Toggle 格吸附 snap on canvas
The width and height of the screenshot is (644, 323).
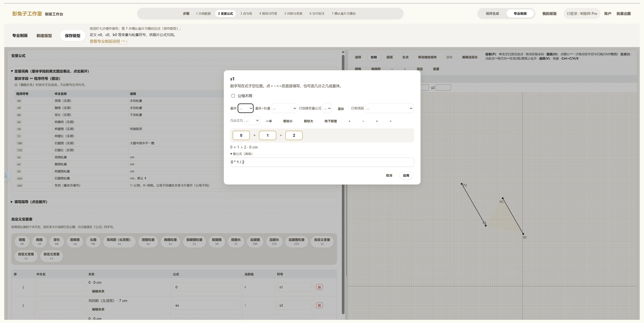376,69
